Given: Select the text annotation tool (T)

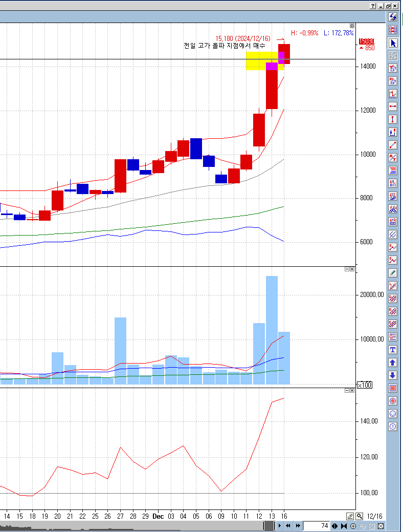Looking at the screenshot, I should [393, 350].
